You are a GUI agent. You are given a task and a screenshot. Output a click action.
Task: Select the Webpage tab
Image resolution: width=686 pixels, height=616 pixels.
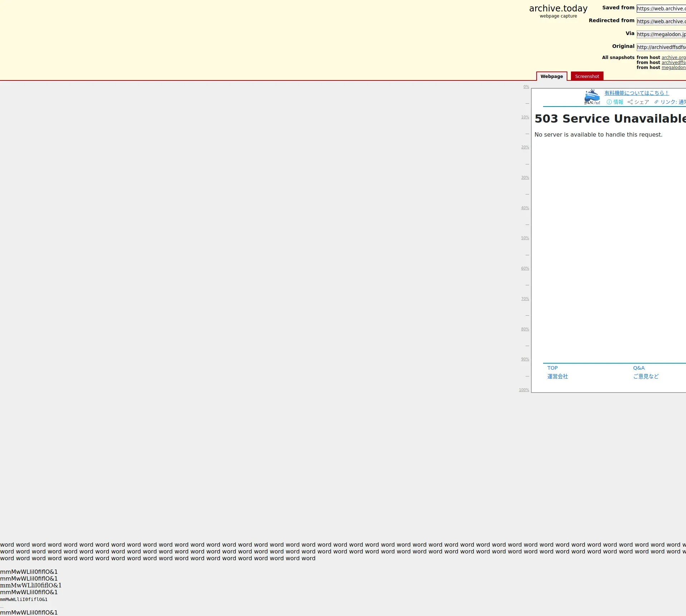coord(551,77)
